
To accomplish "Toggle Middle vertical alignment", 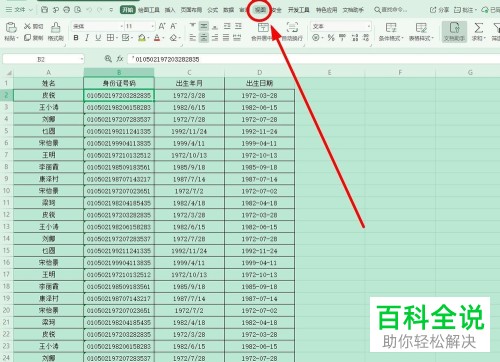I will point(204,26).
